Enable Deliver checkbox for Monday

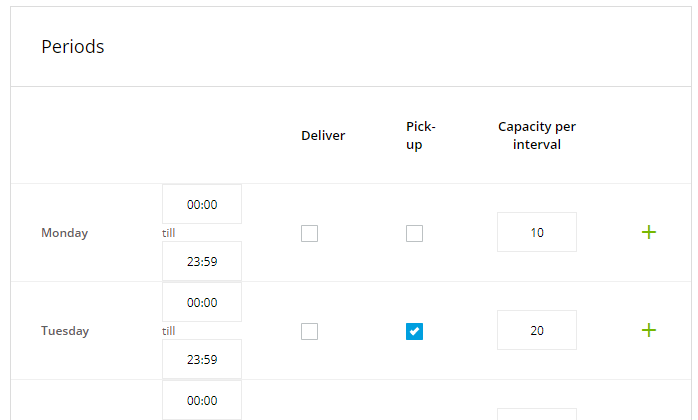(x=310, y=234)
